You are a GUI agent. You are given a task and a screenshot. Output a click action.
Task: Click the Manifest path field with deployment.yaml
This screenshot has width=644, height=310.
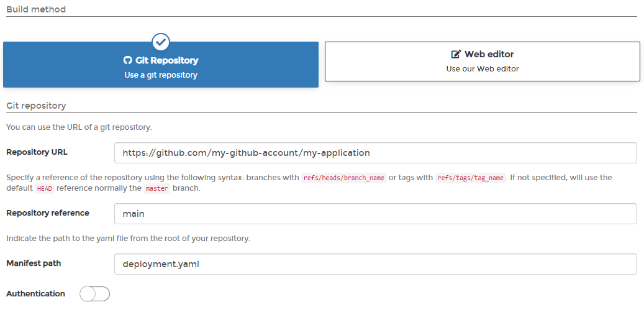pyautogui.click(x=375, y=264)
